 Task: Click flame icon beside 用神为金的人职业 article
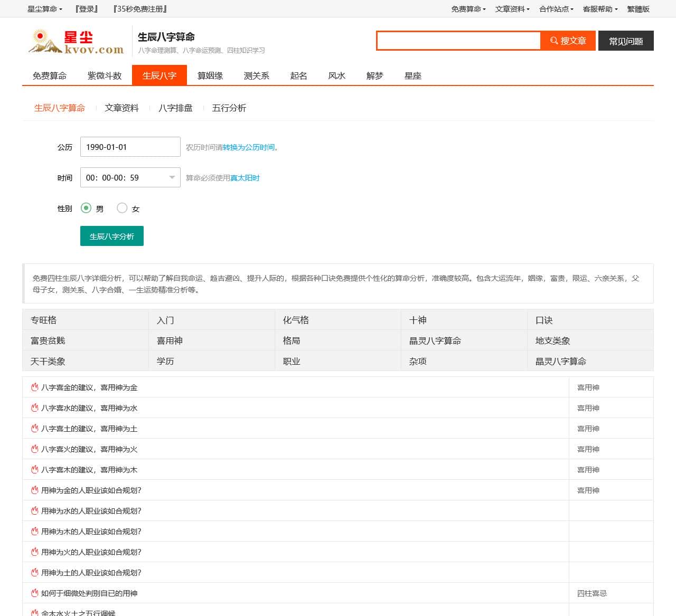coord(34,490)
